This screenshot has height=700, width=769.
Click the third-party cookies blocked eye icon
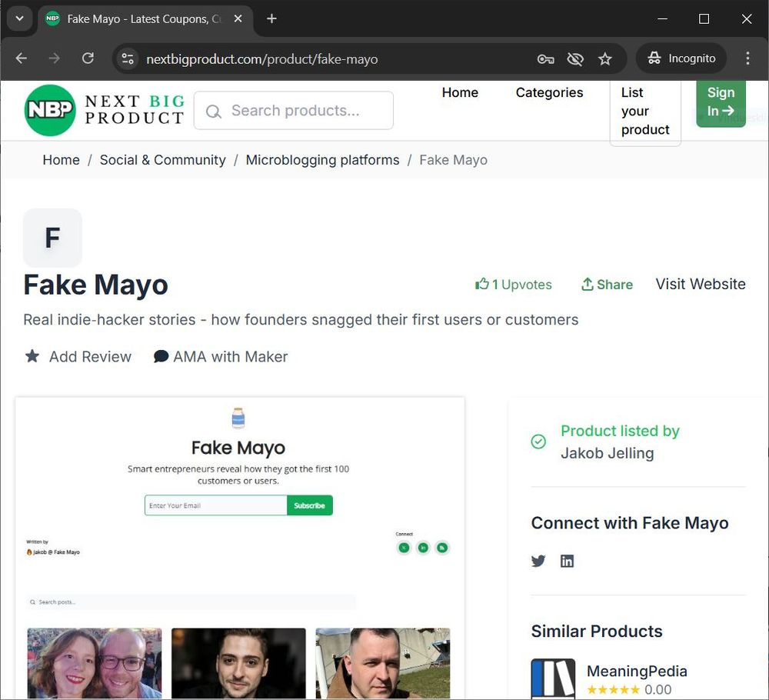coord(574,59)
